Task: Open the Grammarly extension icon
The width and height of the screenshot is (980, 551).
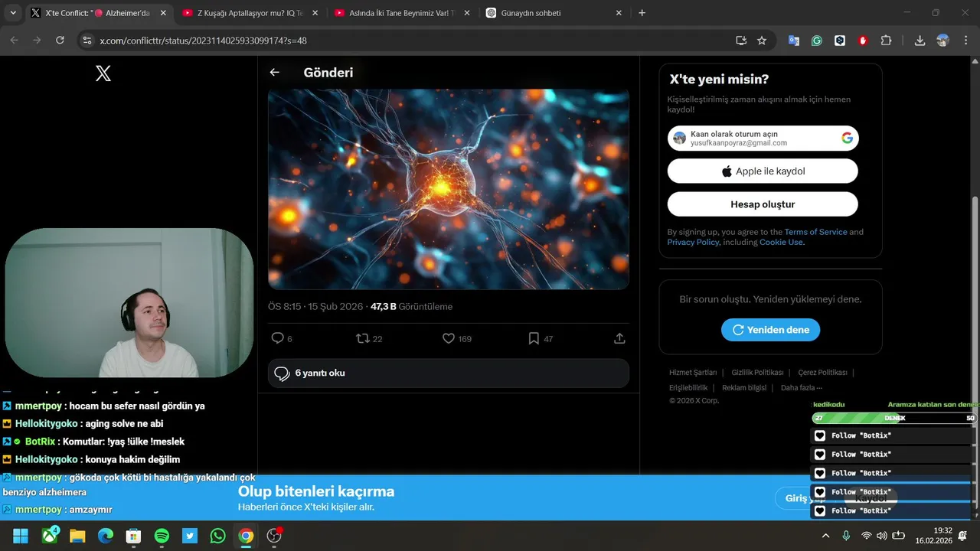Action: (817, 41)
